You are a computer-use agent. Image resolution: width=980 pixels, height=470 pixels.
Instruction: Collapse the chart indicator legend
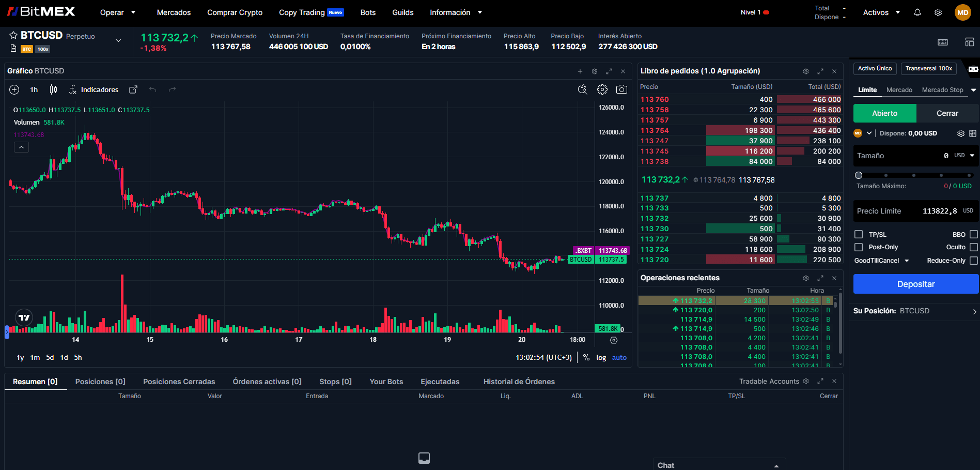[21, 147]
